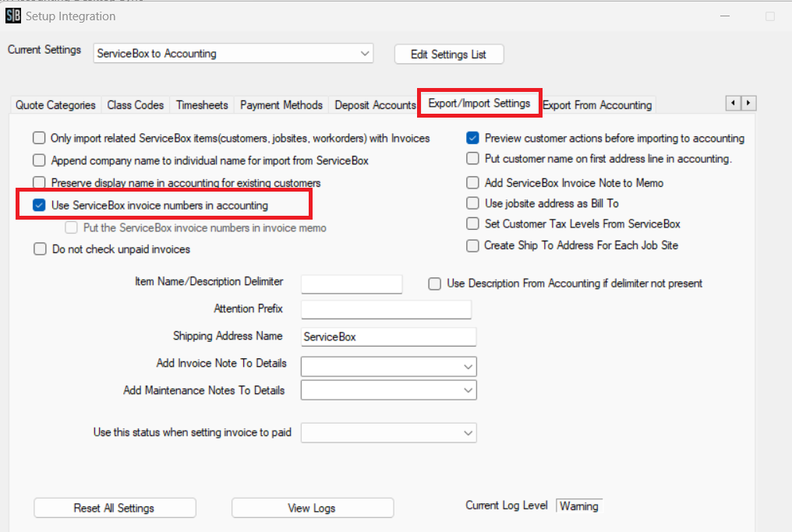Check Preserve display name in accounting
Screen dimensions: 792x532
tap(39, 182)
